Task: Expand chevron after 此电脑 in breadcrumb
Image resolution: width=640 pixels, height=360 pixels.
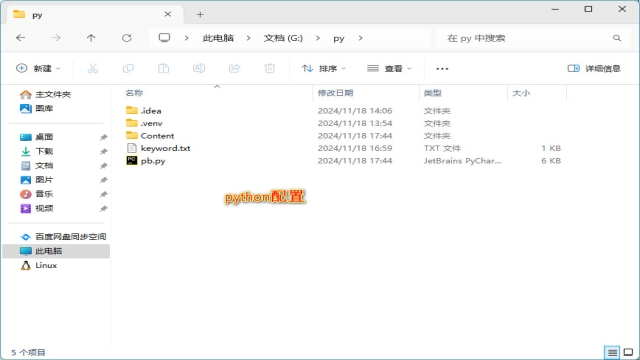Action: 249,38
